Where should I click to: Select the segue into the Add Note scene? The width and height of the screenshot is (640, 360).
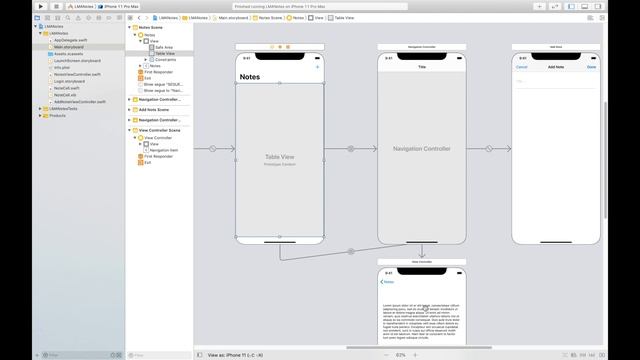pos(489,149)
